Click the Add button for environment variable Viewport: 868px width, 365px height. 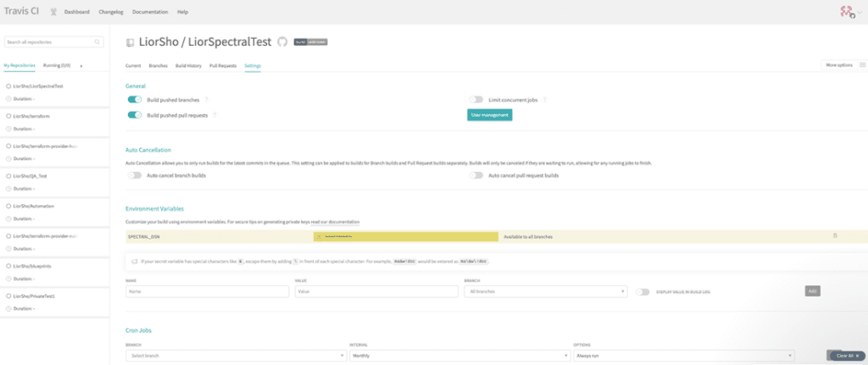click(x=813, y=290)
